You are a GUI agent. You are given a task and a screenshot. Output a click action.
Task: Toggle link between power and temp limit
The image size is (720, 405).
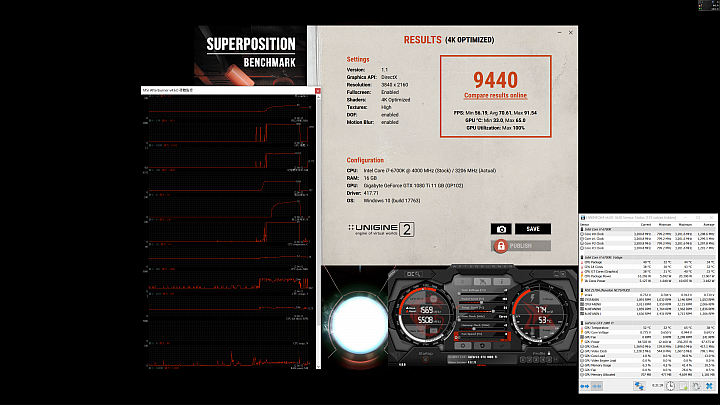click(458, 307)
